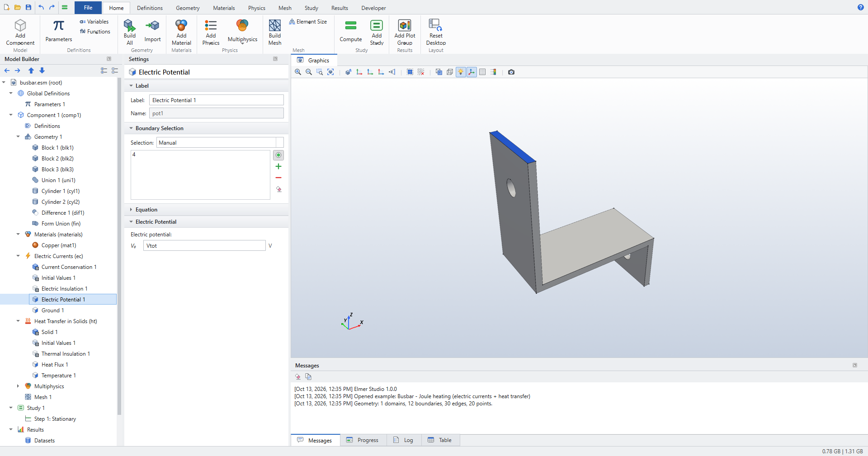Image resolution: width=868 pixels, height=456 pixels.
Task: Toggle wireframe rendering
Action: [x=450, y=72]
